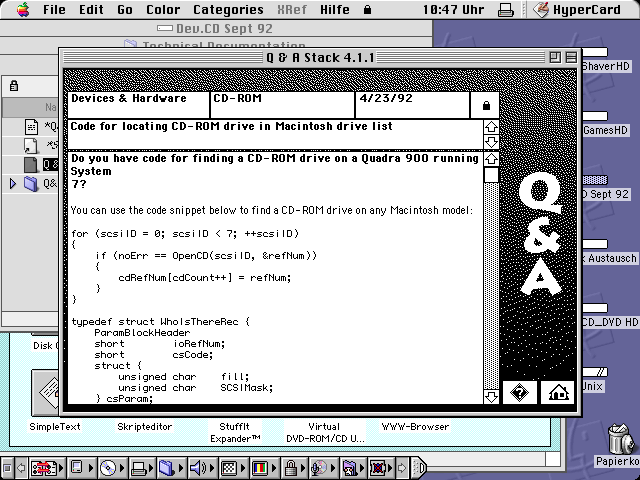
Task: Click the Papierkorb trash icon
Action: tap(620, 439)
